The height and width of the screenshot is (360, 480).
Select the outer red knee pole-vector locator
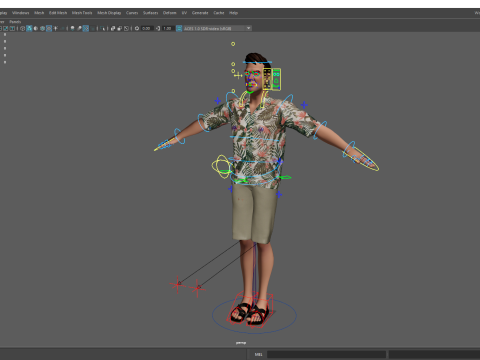[178, 284]
